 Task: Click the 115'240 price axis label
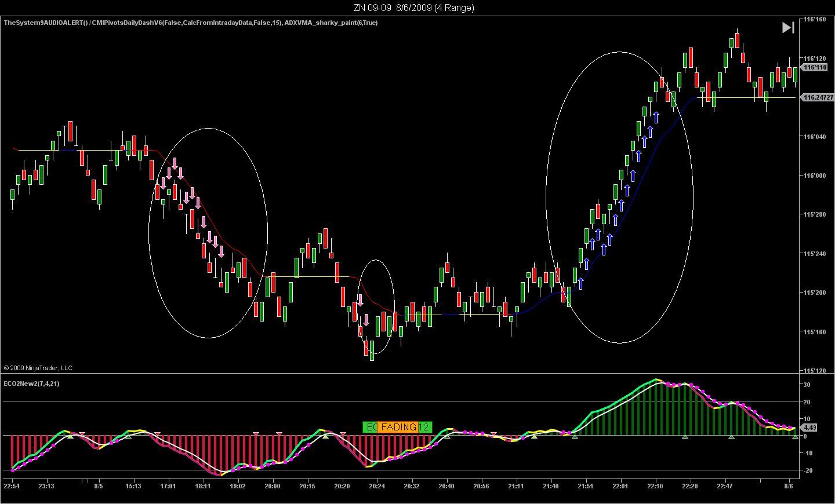coord(815,254)
